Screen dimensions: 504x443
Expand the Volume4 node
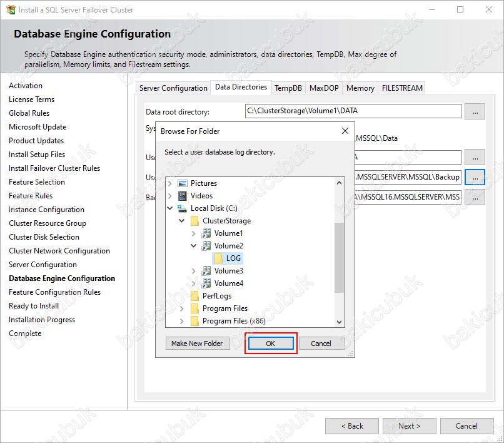tap(193, 283)
